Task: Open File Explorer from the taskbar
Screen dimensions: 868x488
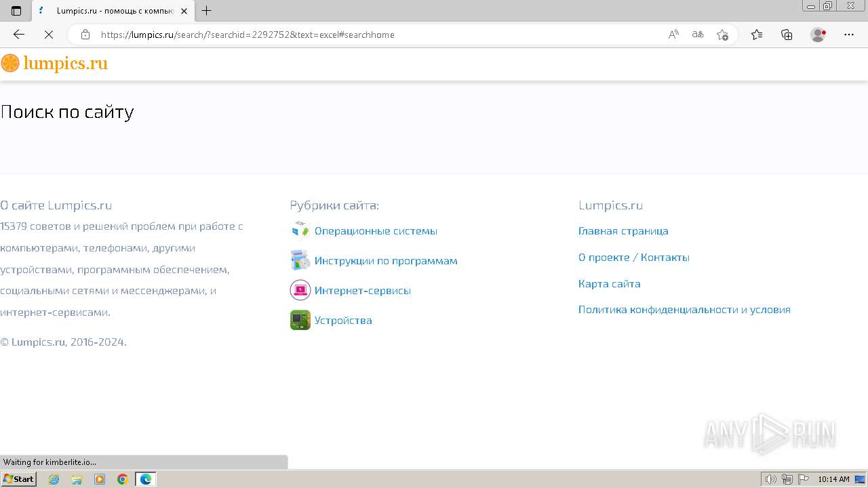Action: (x=77, y=479)
